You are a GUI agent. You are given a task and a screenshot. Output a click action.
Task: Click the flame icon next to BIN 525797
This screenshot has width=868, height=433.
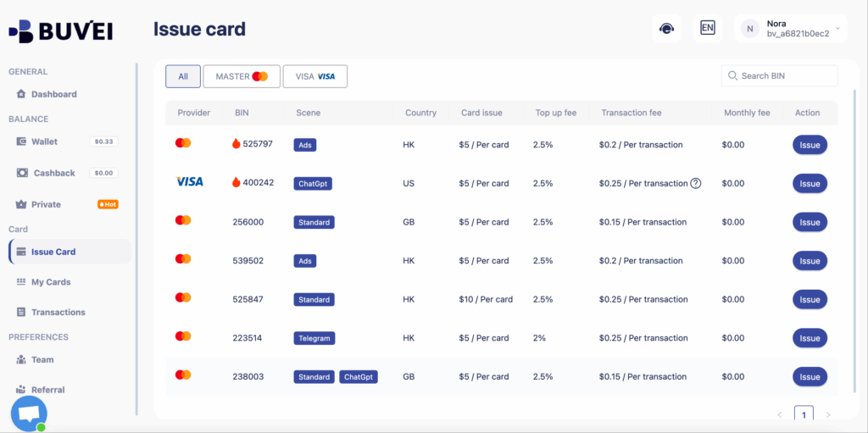tap(236, 144)
